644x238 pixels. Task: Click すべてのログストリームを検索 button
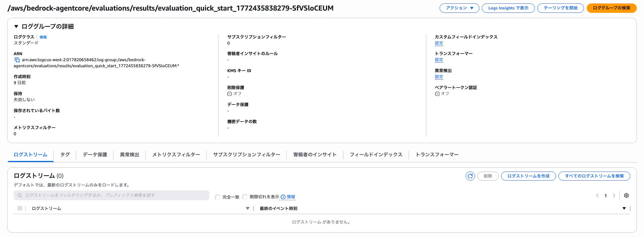(594, 176)
